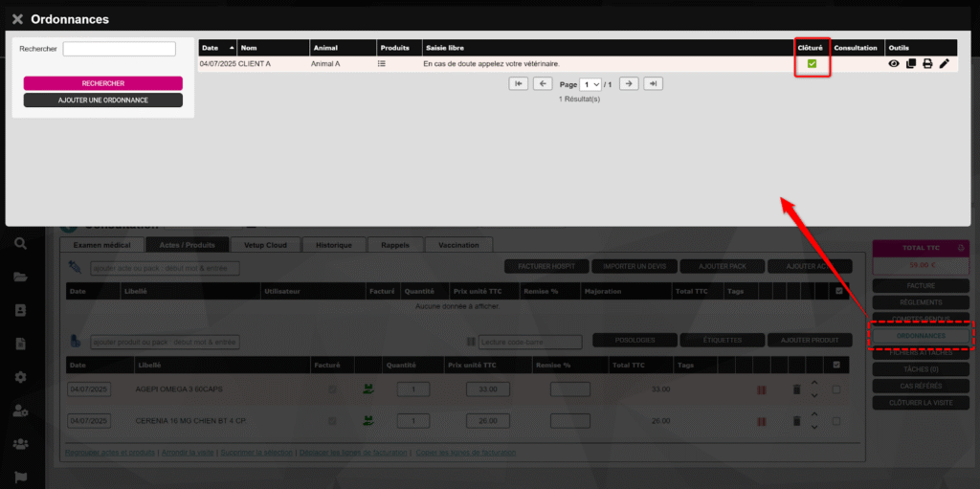Sort the list by the Date column header
This screenshot has width=980, height=489.
click(216, 48)
